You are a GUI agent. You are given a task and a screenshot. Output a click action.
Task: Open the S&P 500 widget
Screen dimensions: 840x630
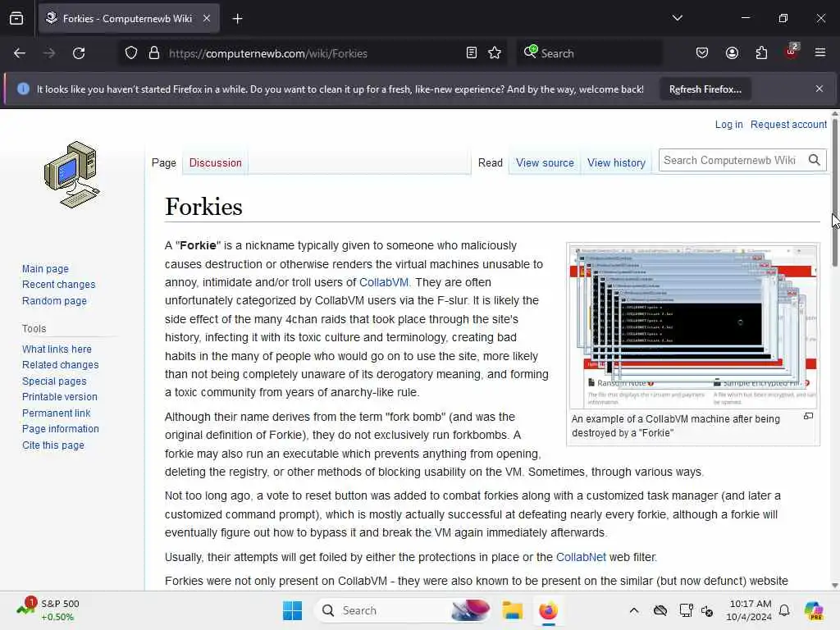[x=48, y=610]
